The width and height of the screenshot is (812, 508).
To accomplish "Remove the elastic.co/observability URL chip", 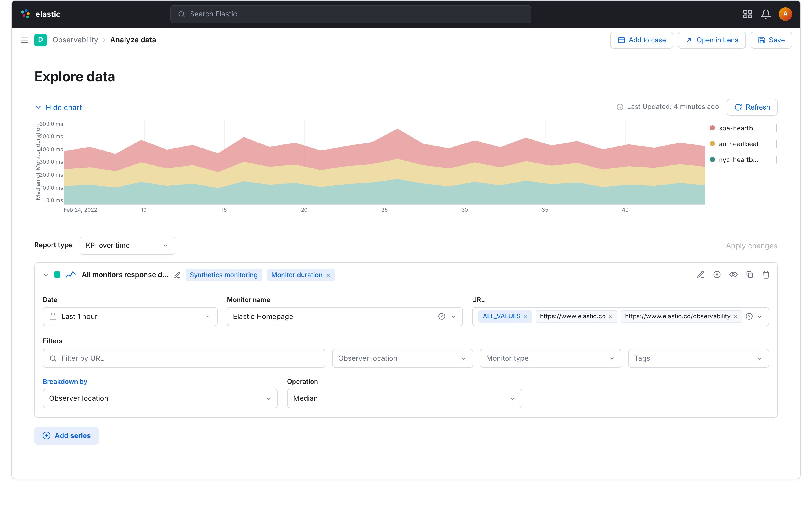I will tap(736, 316).
